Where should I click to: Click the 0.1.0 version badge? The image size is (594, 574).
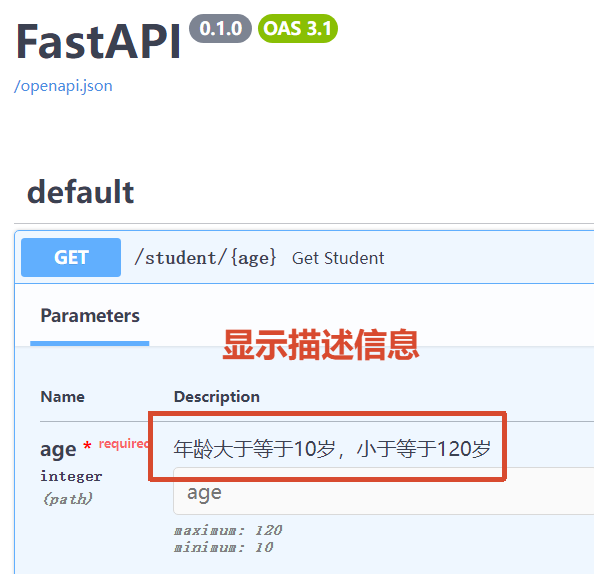[x=220, y=28]
